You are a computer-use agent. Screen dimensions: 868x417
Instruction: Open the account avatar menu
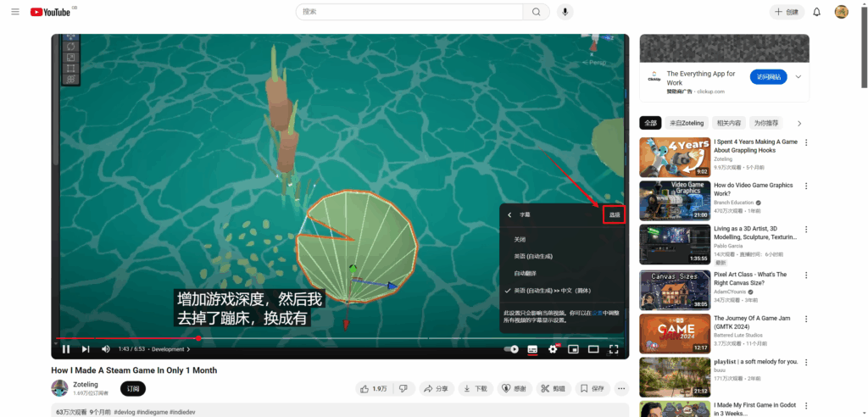click(842, 12)
